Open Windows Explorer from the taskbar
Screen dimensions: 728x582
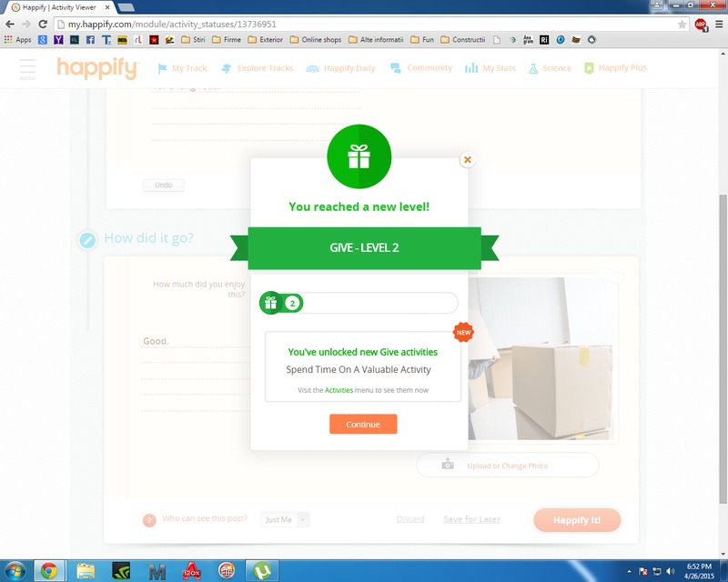point(86,571)
